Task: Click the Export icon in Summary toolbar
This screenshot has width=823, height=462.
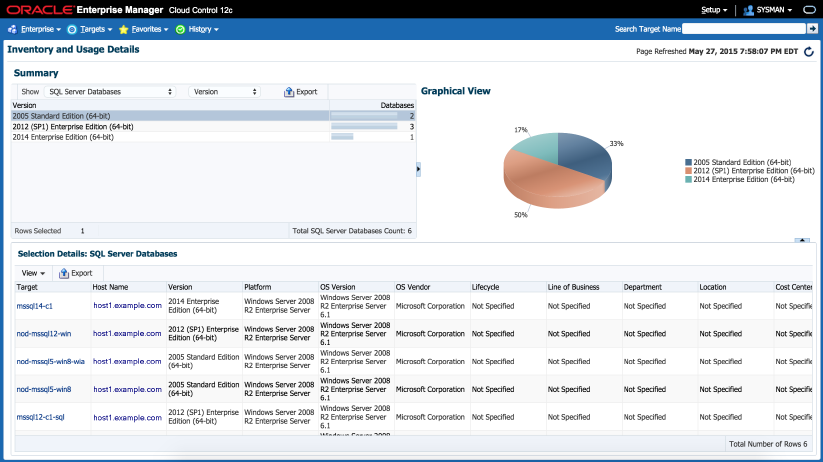Action: [x=289, y=92]
